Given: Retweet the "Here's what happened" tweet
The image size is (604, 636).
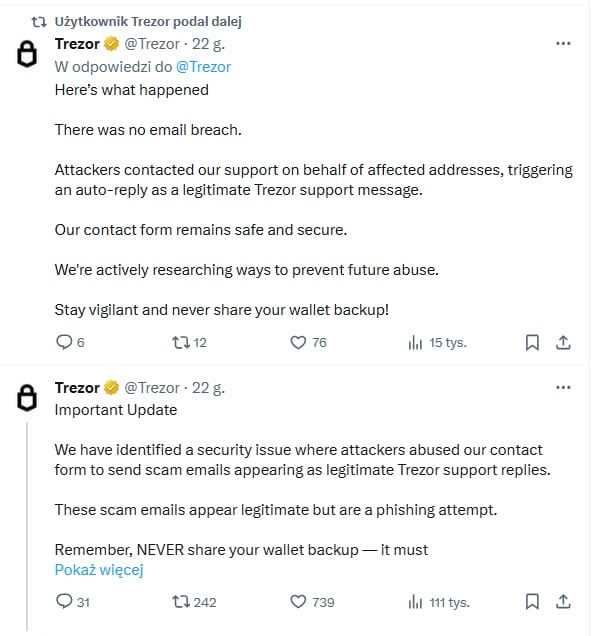Looking at the screenshot, I should click(181, 342).
